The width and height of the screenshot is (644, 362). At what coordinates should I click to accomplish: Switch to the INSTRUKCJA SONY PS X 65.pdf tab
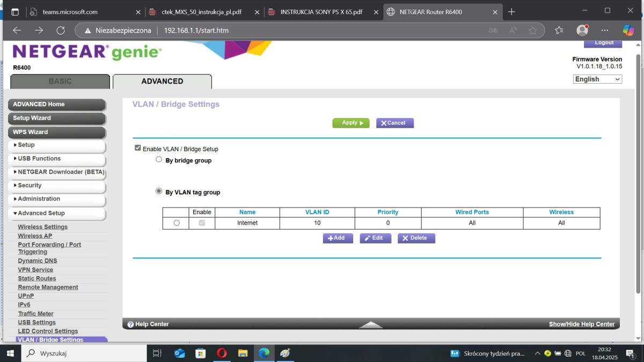tap(321, 12)
